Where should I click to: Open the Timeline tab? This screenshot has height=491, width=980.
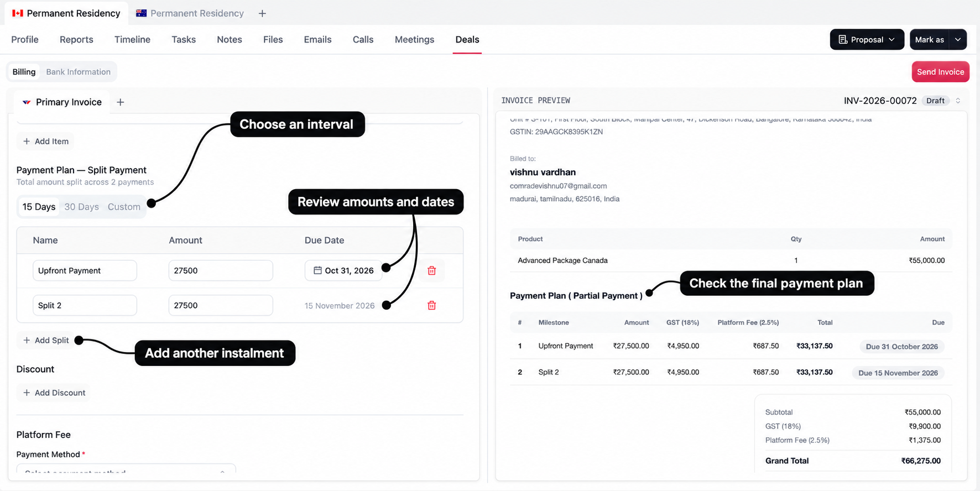click(132, 40)
